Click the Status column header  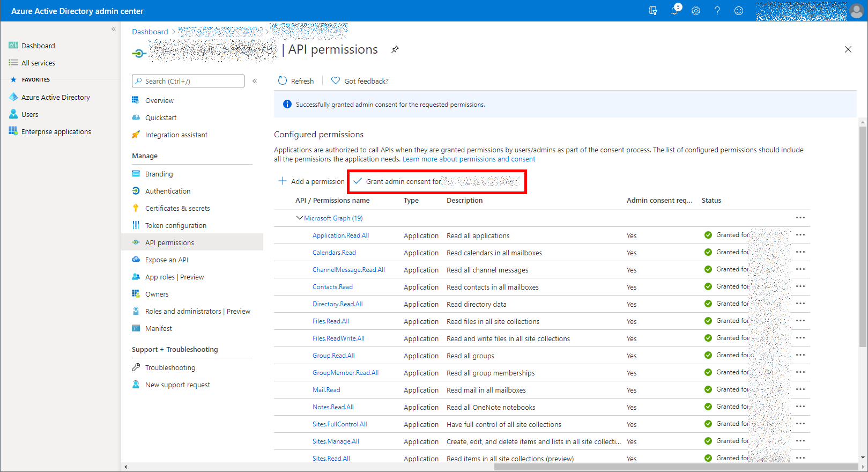pos(711,201)
